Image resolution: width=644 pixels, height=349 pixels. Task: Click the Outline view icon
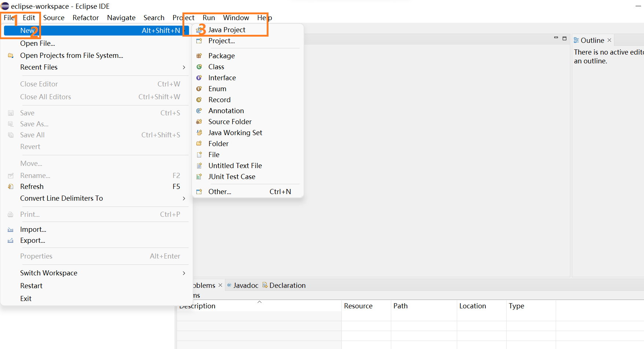pyautogui.click(x=576, y=40)
